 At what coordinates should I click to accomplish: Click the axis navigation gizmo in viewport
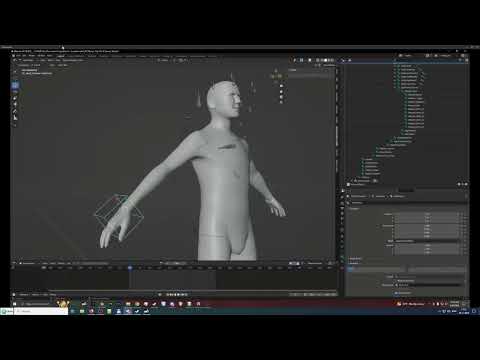tap(276, 76)
